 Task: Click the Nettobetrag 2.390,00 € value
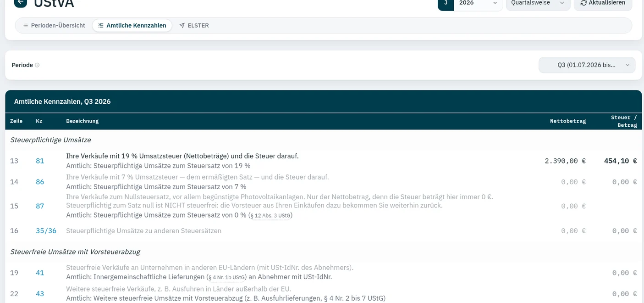(x=565, y=161)
